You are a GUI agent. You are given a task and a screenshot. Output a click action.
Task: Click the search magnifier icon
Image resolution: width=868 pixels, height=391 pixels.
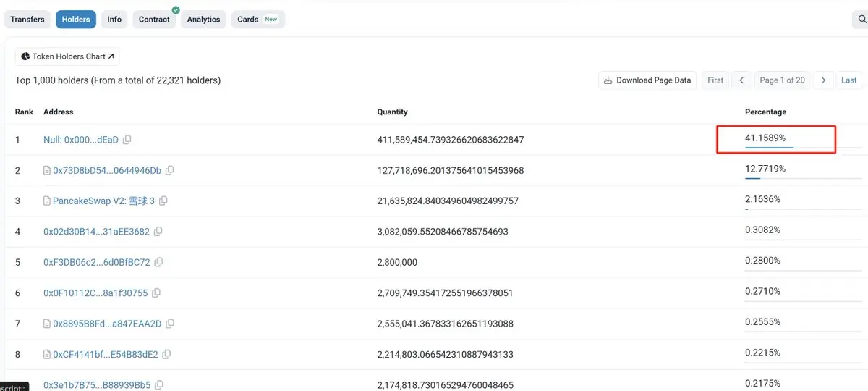click(x=861, y=20)
